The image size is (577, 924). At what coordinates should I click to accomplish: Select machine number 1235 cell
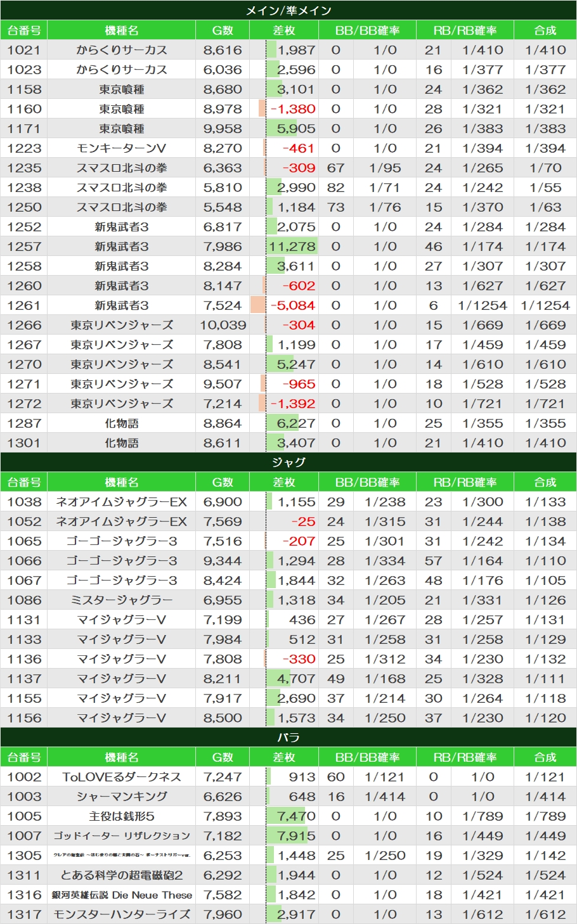[24, 168]
